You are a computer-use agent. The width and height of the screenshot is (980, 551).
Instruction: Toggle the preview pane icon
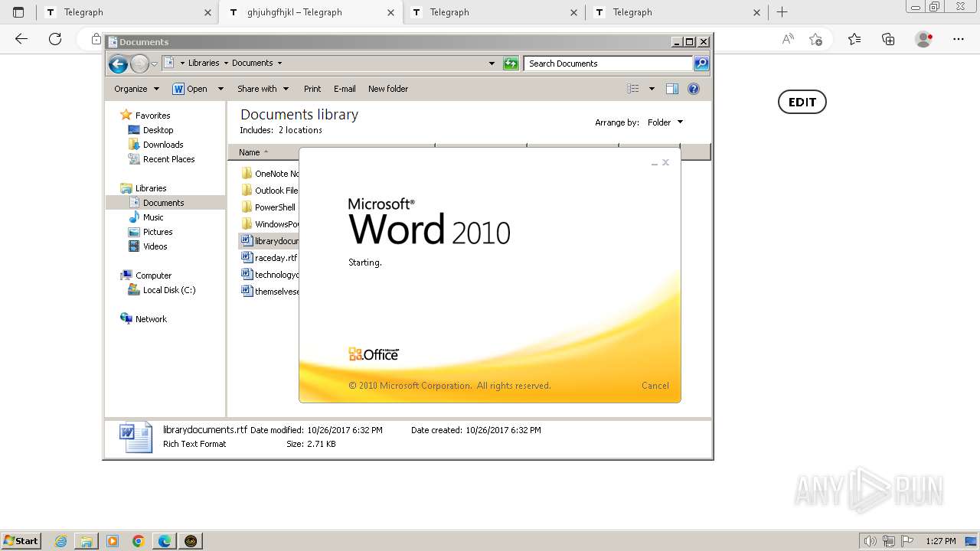(672, 89)
